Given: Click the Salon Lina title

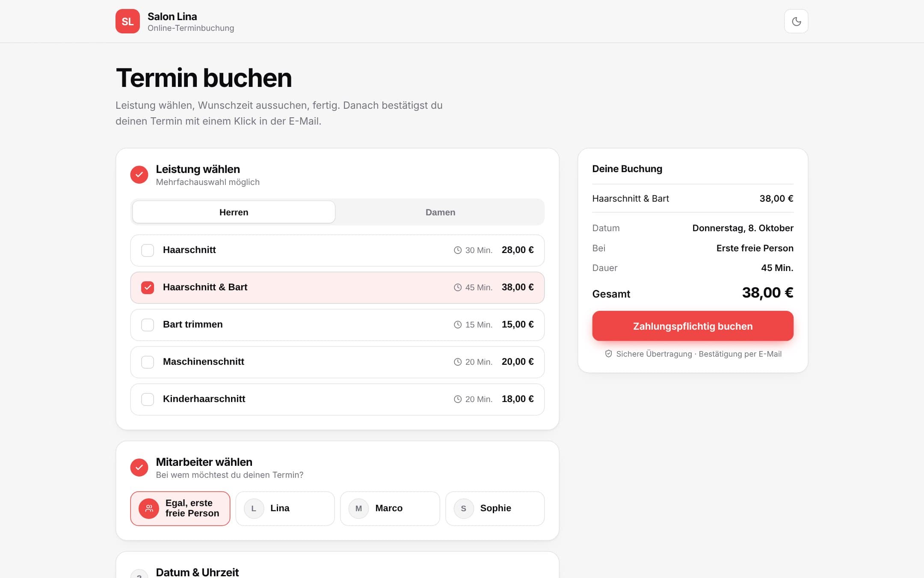Looking at the screenshot, I should click(172, 16).
